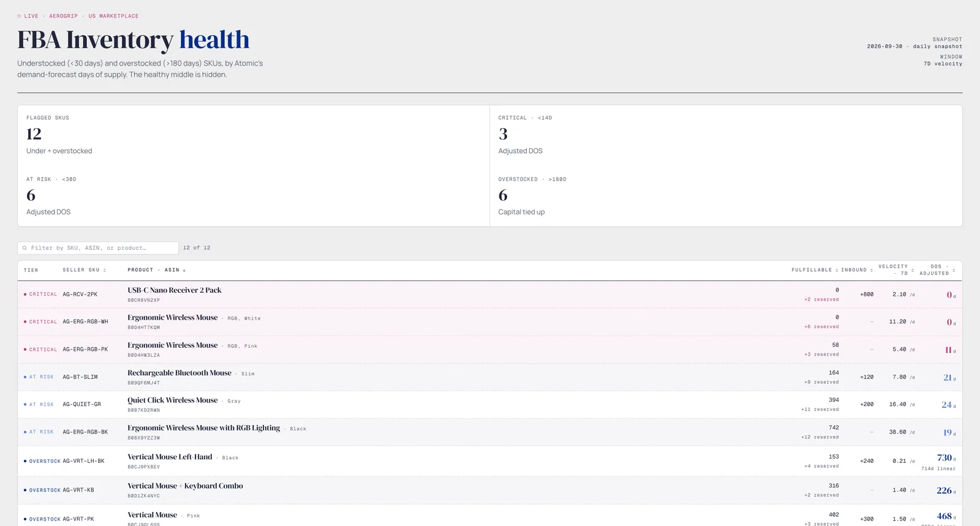This screenshot has width=980, height=526.
Task: Click SKU AG-ERG-RGB-PK
Action: [x=85, y=350]
